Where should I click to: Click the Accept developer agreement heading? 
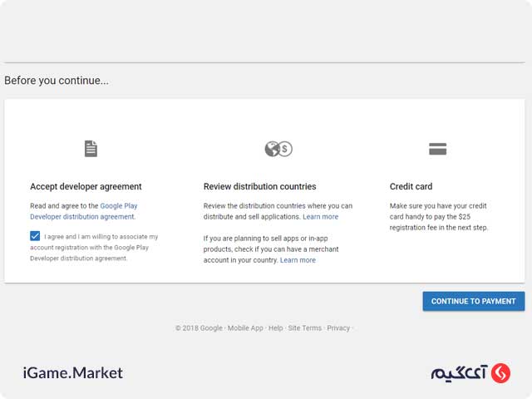(86, 186)
